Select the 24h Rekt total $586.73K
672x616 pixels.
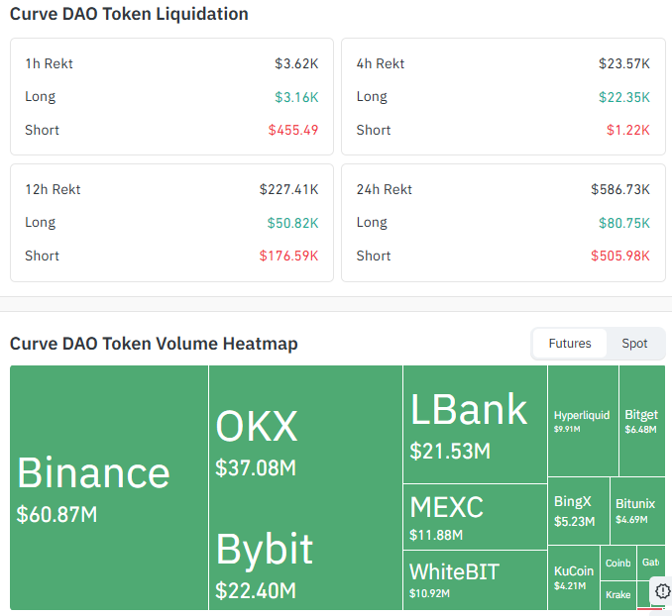(x=620, y=189)
